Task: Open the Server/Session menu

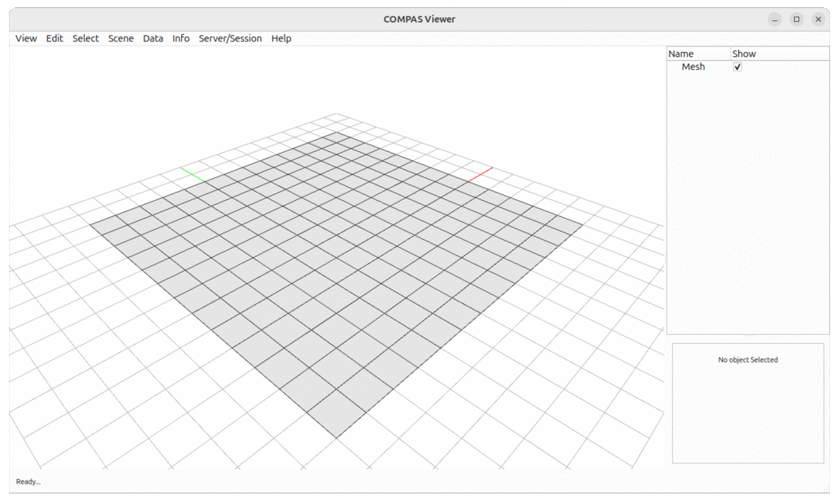Action: (230, 38)
